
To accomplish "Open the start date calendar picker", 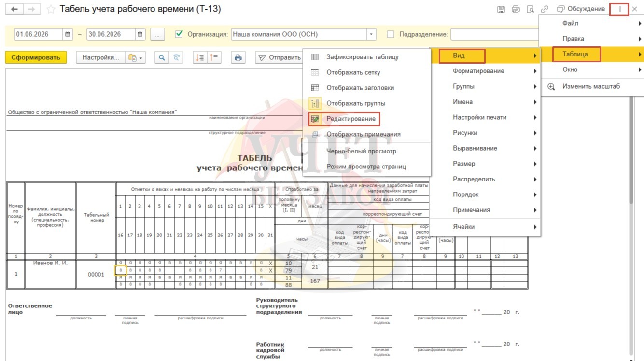I will [68, 34].
